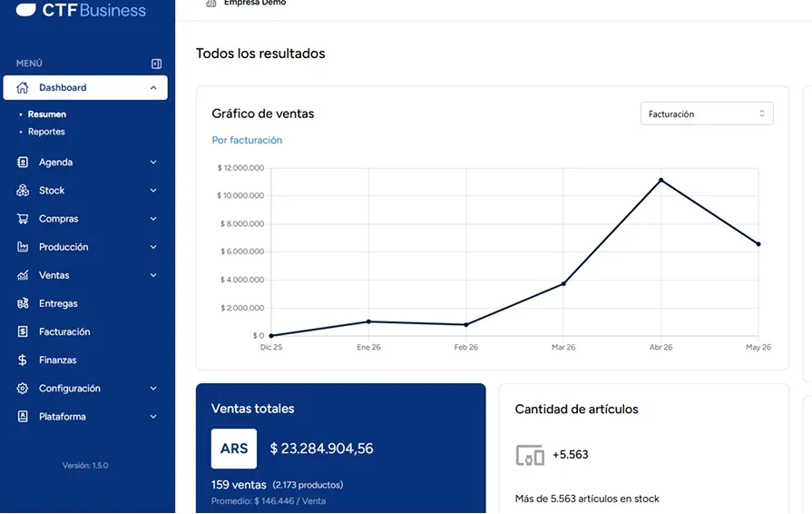Screen dimensions: 812x514
Task: Open the Producción menu label
Action: (x=64, y=247)
